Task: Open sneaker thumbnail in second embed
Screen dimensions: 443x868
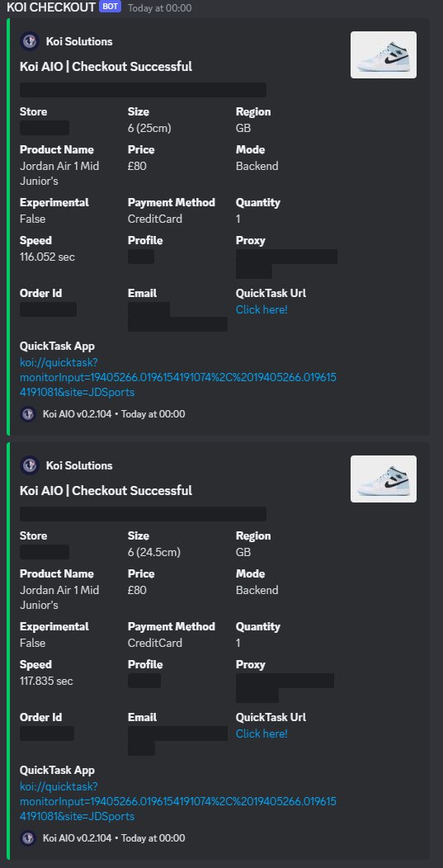Action: point(384,479)
